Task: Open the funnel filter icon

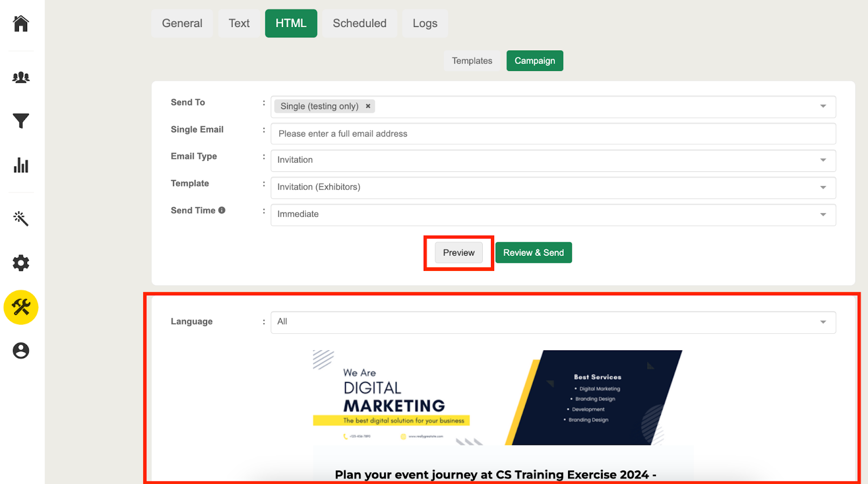Action: [21, 121]
